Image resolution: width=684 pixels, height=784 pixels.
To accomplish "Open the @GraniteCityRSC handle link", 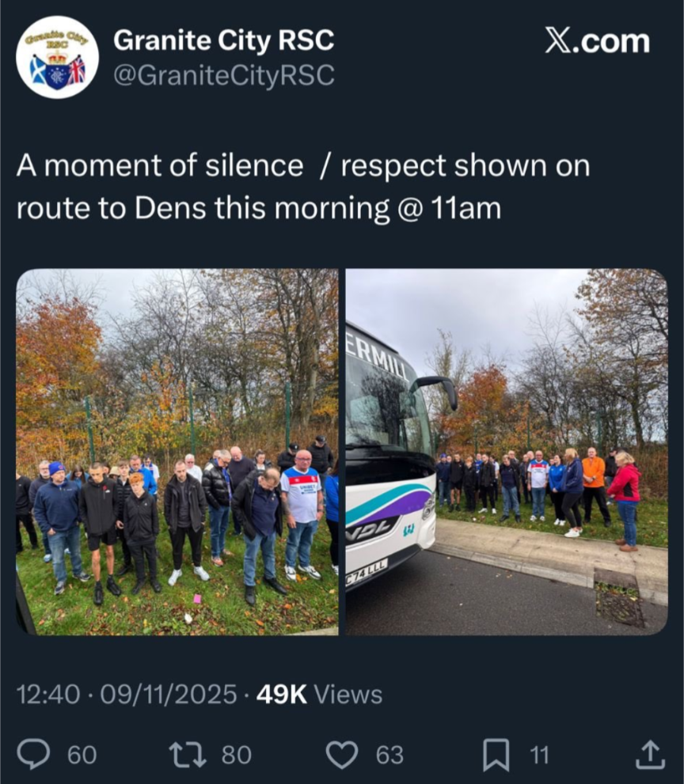I will click(224, 75).
